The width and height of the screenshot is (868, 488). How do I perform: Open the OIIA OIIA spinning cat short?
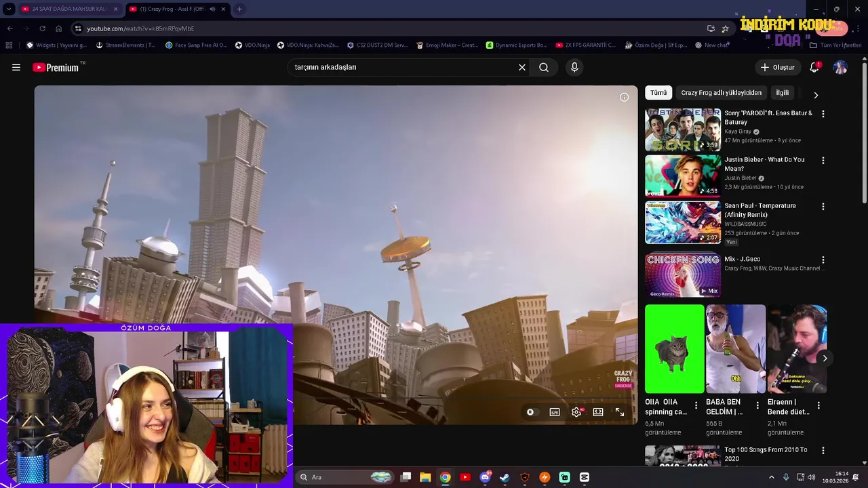(x=675, y=349)
